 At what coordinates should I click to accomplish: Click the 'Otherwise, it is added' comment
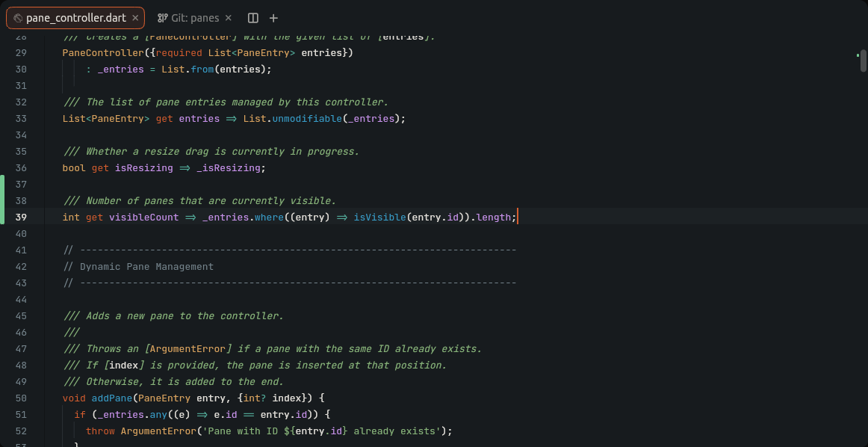point(173,382)
